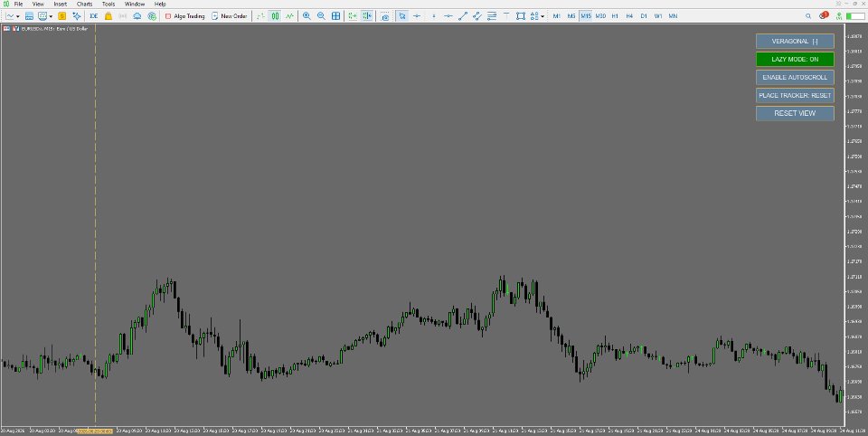Collapse the VERAGONAL [-] panel

tap(795, 41)
